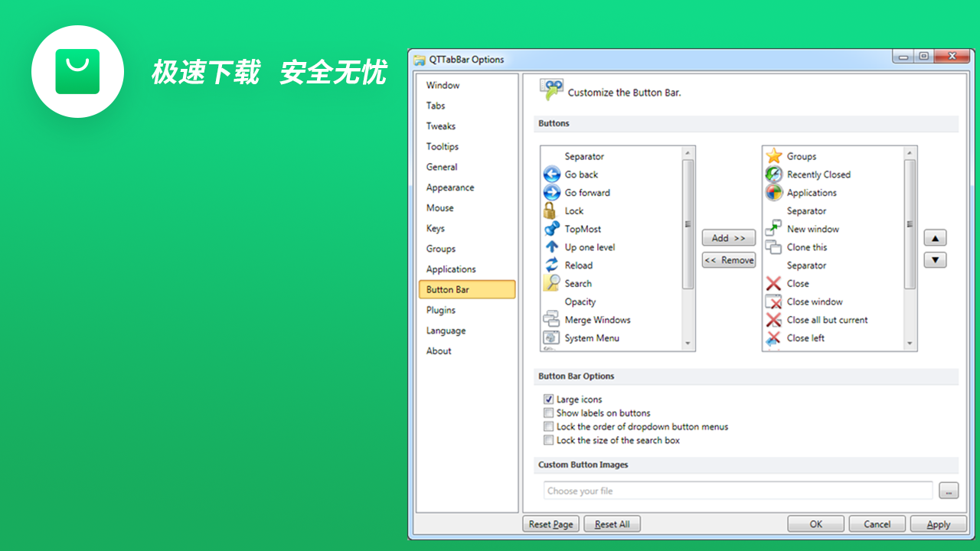Image resolution: width=980 pixels, height=551 pixels.
Task: Open the Appearance settings page
Action: [467, 187]
